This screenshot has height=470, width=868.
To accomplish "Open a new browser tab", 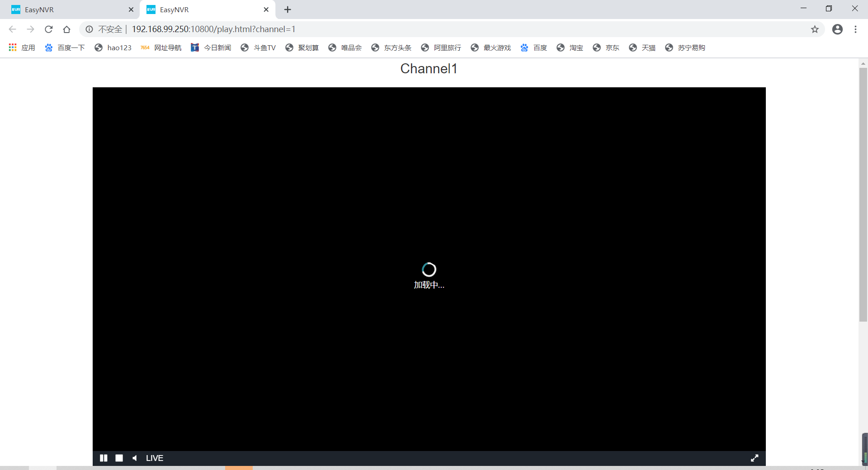I will tap(288, 9).
